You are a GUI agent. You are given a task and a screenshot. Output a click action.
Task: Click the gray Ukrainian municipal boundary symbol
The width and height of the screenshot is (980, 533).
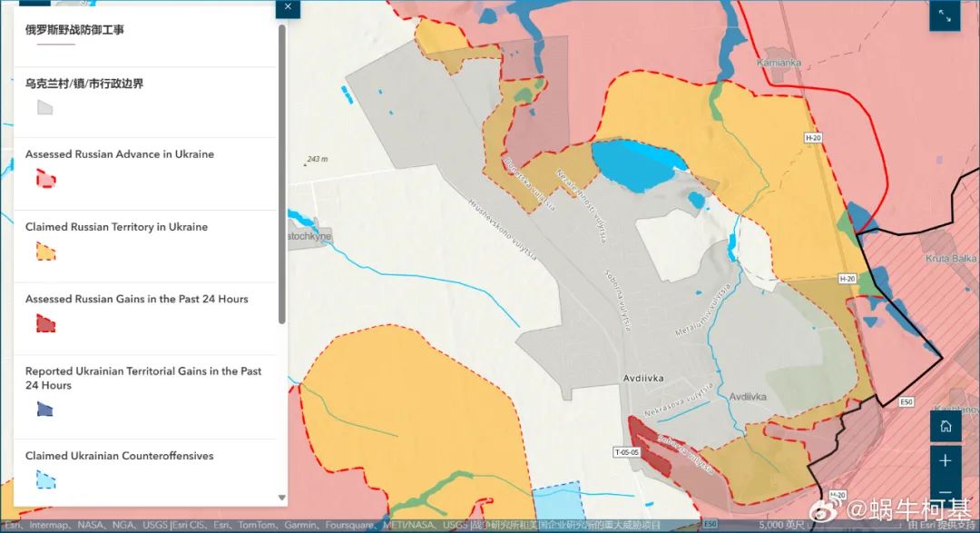click(45, 107)
